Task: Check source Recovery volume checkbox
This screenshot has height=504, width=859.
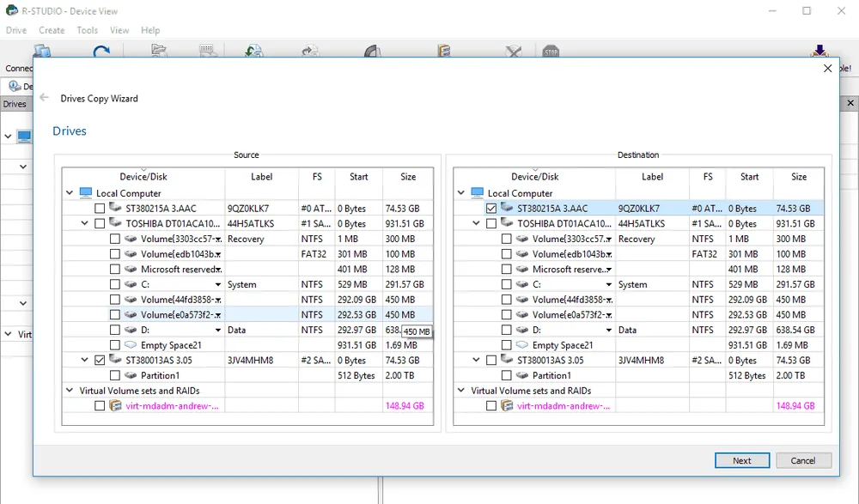Action: pyautogui.click(x=114, y=239)
